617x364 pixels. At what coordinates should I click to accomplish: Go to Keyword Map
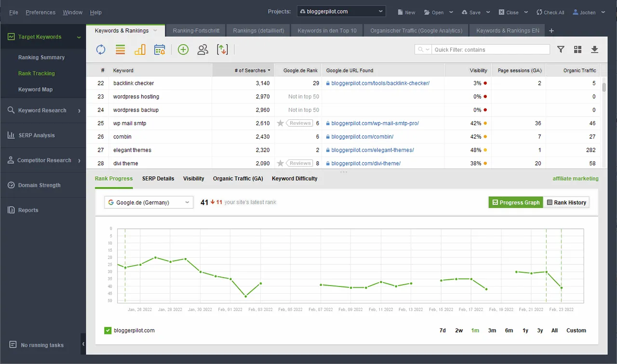point(36,90)
